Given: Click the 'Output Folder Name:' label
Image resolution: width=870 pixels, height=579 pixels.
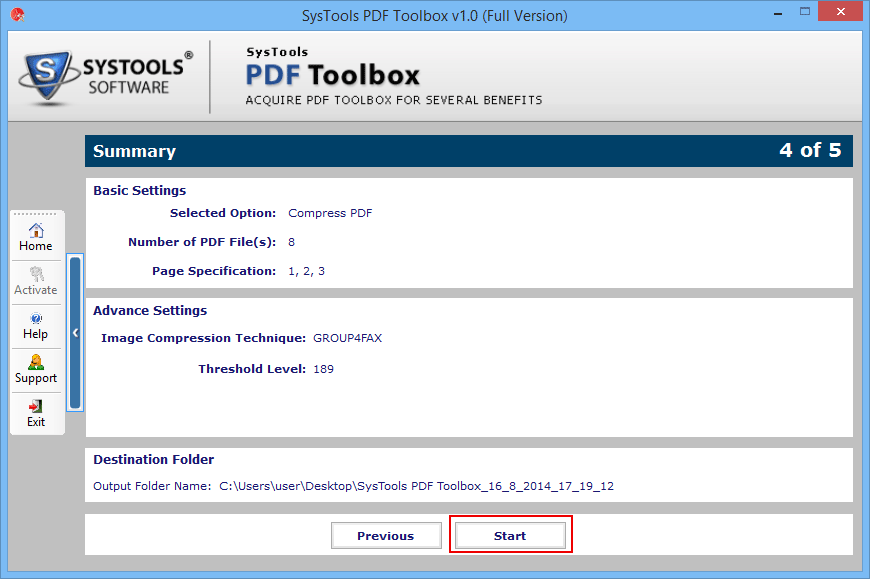Looking at the screenshot, I should pyautogui.click(x=152, y=486).
